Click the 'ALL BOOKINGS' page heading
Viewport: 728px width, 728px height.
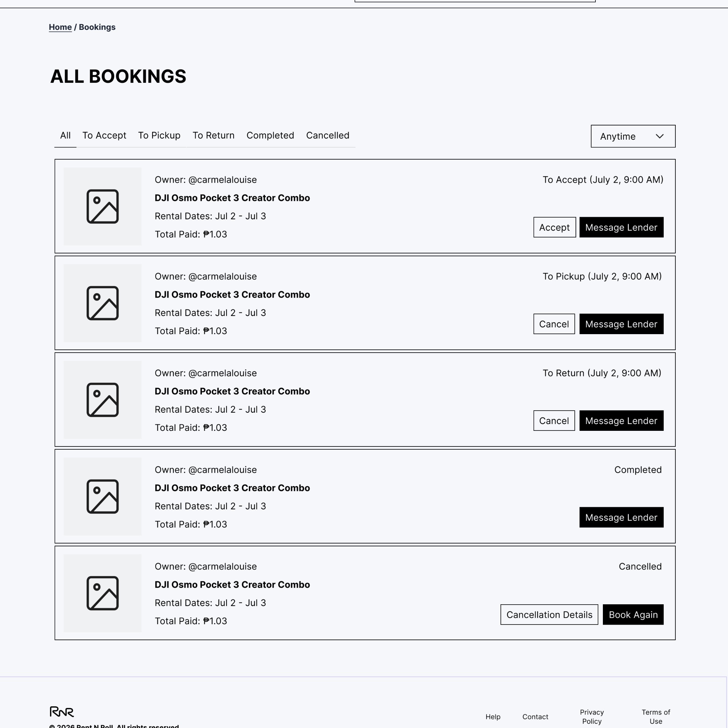pyautogui.click(x=118, y=76)
